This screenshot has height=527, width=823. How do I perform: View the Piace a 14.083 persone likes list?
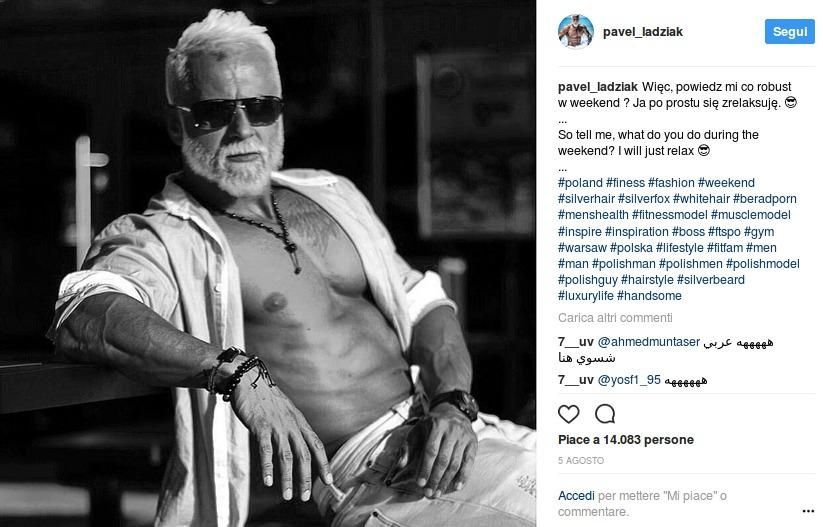626,440
